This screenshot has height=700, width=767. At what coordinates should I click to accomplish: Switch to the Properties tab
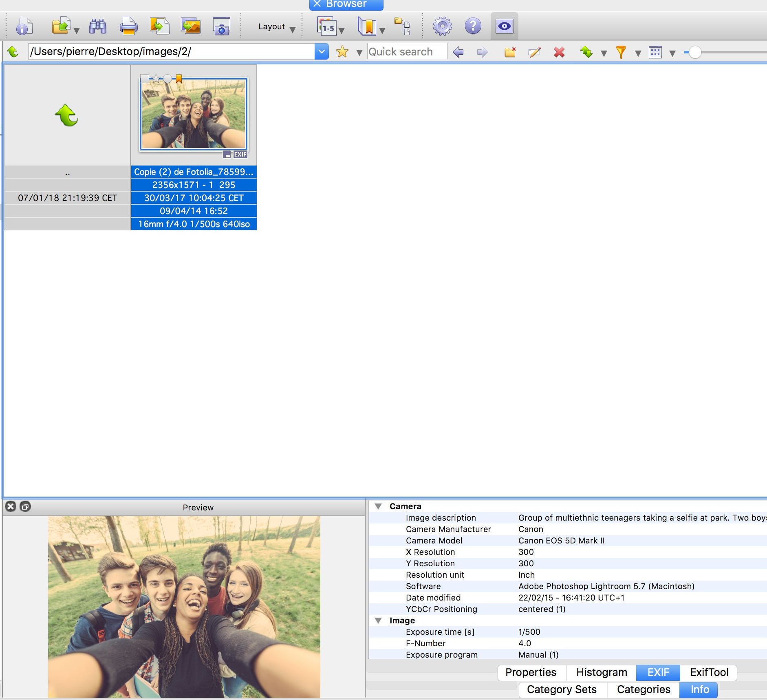(x=531, y=672)
